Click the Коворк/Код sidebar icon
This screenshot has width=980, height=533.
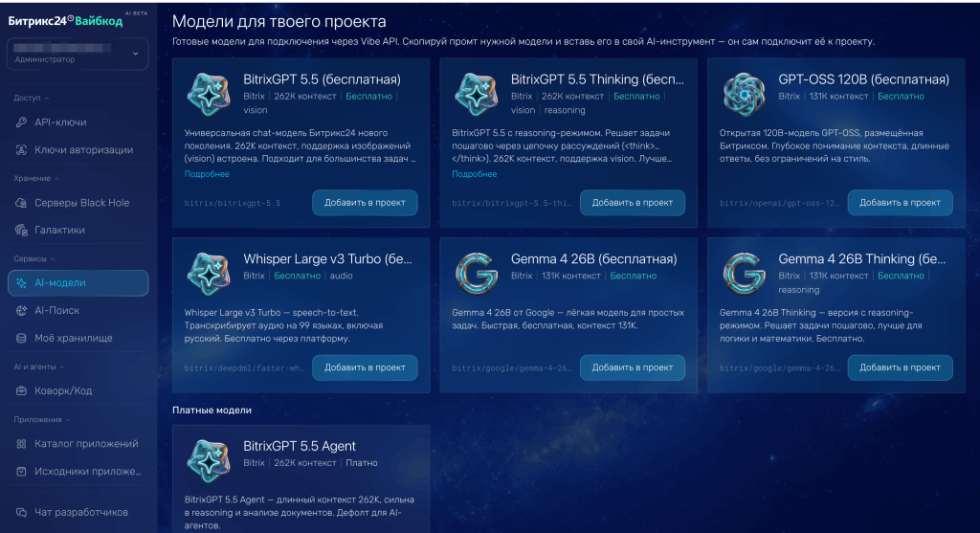[x=21, y=391]
